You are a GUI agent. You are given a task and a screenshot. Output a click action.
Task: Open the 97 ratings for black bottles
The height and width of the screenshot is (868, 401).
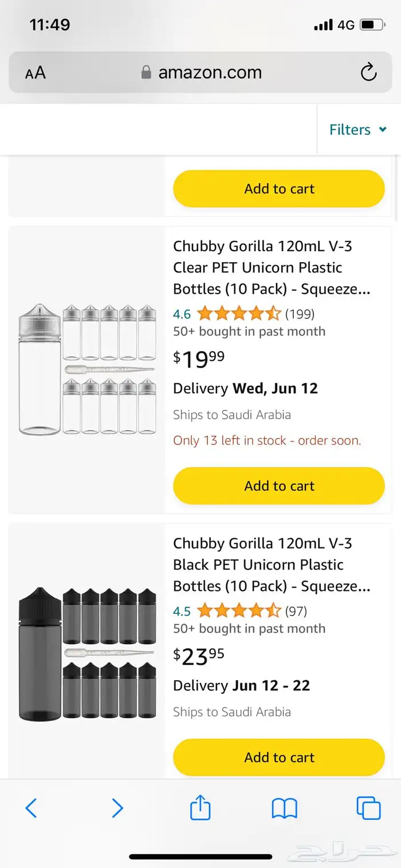pos(296,611)
